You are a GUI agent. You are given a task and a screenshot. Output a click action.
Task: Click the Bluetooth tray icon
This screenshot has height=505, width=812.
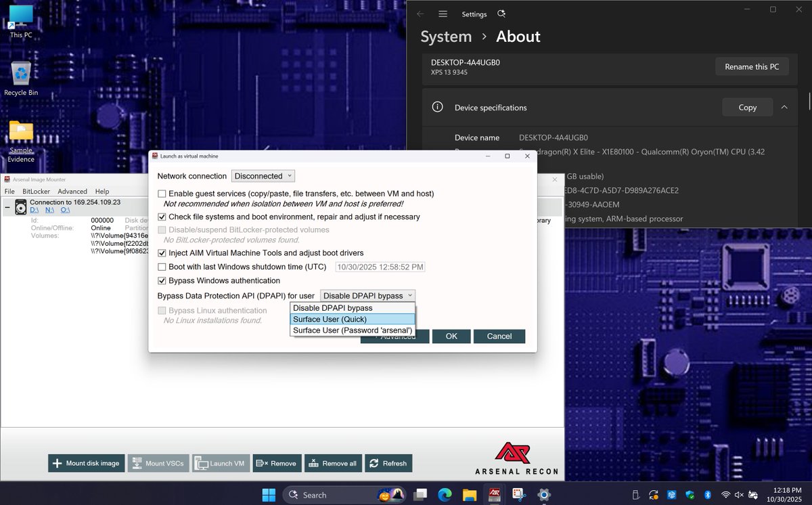(708, 495)
